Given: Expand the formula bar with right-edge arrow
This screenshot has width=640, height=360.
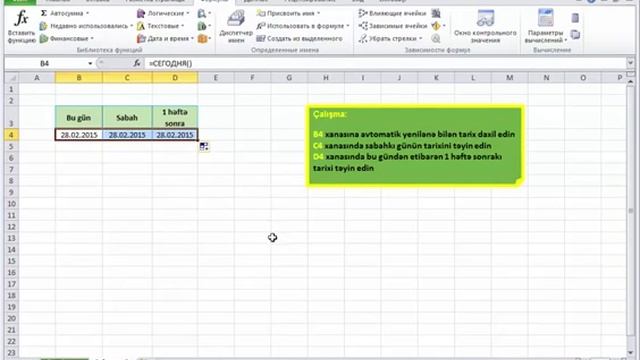Looking at the screenshot, I should 630,63.
